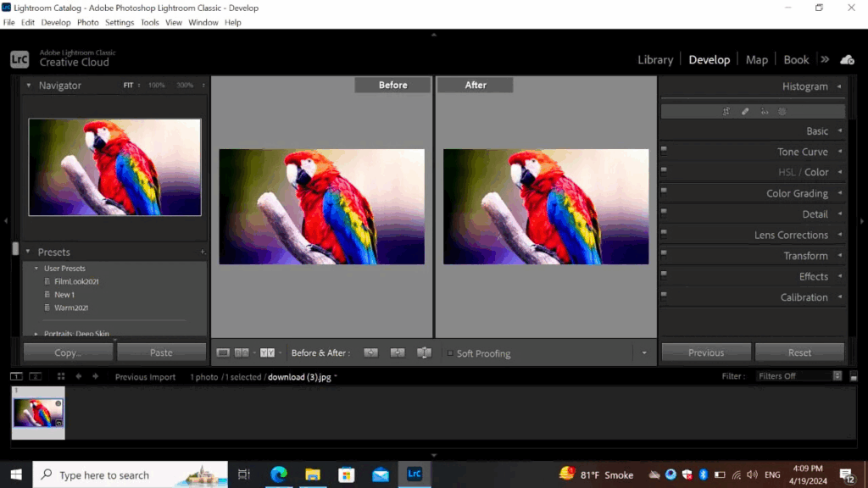Select the Red Eye Correction tool
Image resolution: width=868 pixels, height=488 pixels.
coord(764,111)
